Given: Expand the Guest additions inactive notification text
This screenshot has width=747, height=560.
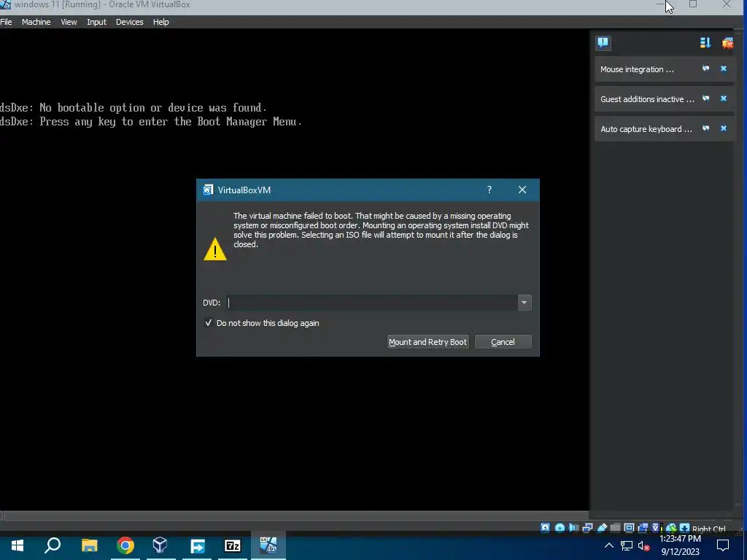Looking at the screenshot, I should (647, 99).
